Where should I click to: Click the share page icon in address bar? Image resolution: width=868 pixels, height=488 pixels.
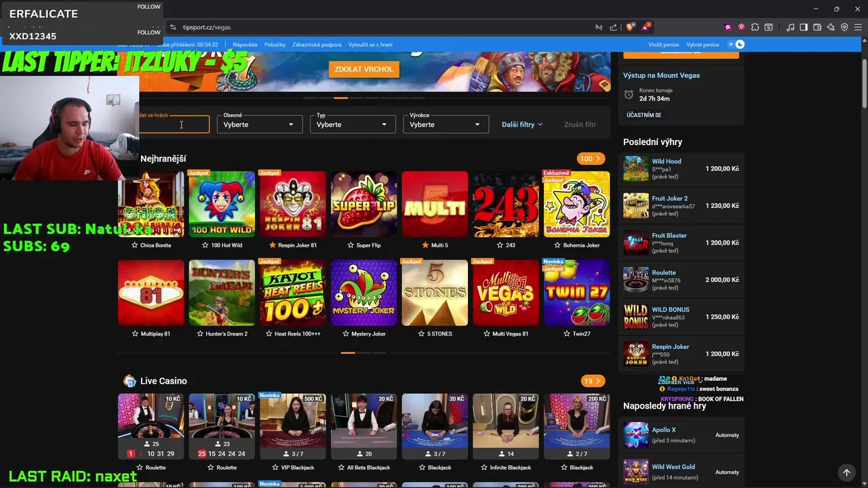pos(614,27)
